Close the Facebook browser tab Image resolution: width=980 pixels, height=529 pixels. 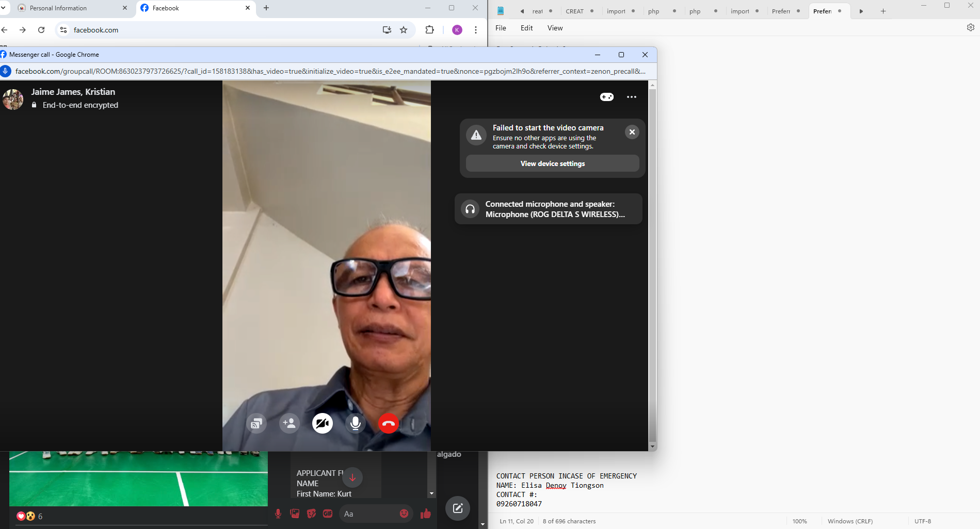coord(248,8)
